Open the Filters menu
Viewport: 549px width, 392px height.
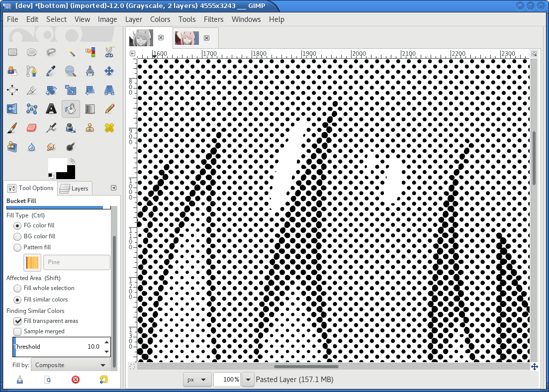coord(213,19)
